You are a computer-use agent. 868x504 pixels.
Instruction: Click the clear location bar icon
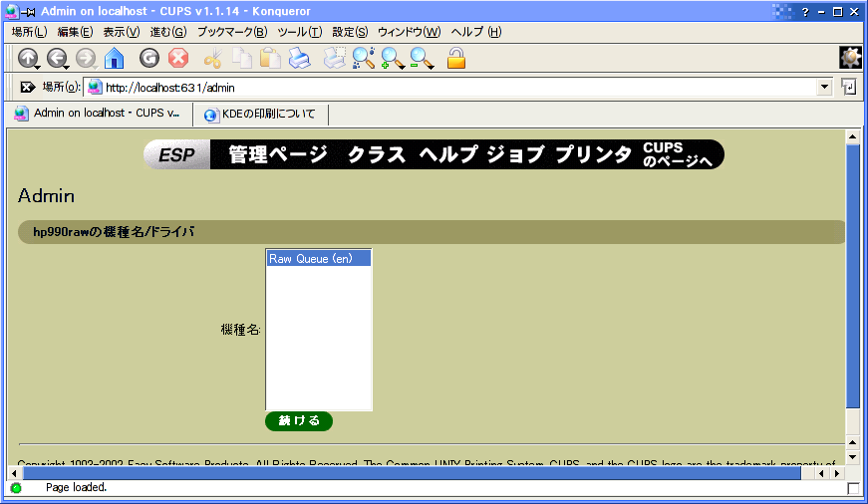pyautogui.click(x=28, y=87)
